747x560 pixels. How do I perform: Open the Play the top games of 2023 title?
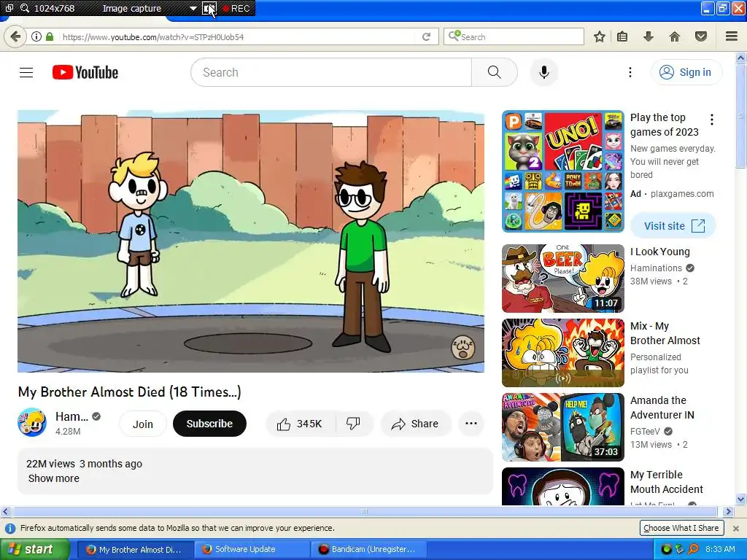[x=665, y=125]
